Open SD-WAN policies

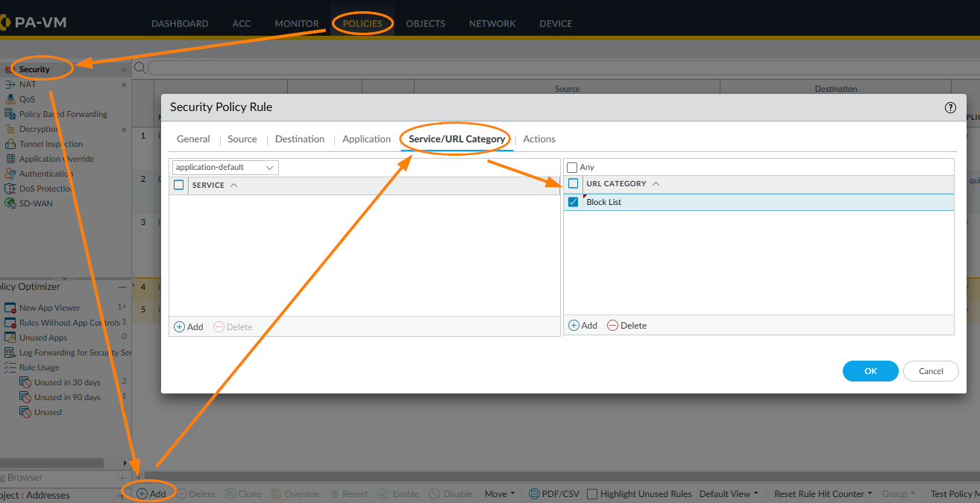tap(36, 203)
